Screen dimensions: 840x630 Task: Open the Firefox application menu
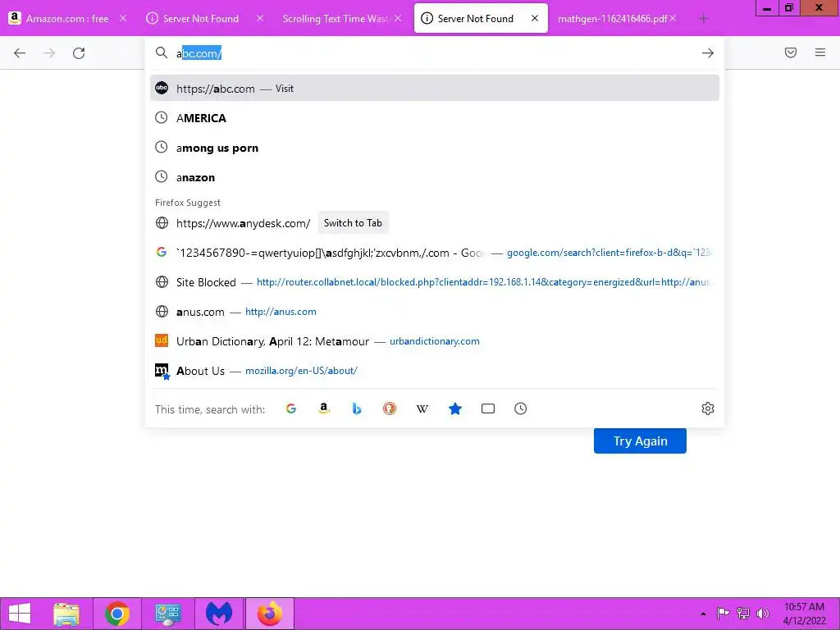[820, 52]
